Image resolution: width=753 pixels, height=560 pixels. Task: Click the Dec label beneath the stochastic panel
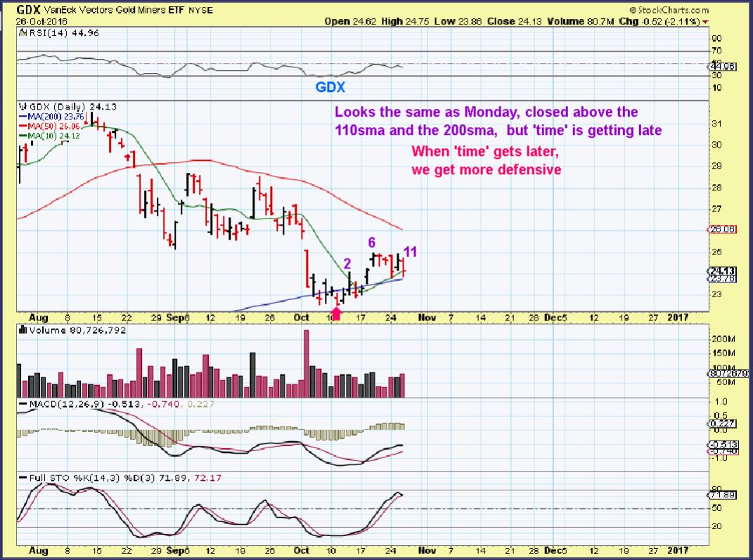tap(553, 550)
